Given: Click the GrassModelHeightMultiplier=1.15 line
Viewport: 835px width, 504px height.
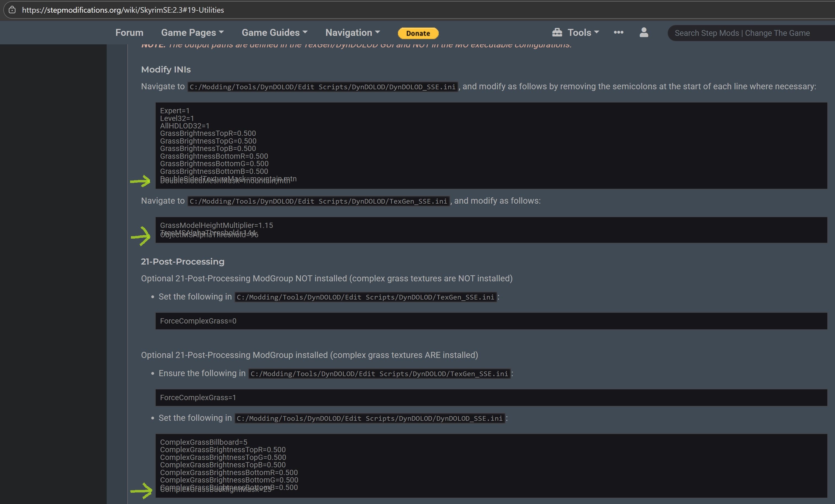Looking at the screenshot, I should [x=216, y=225].
